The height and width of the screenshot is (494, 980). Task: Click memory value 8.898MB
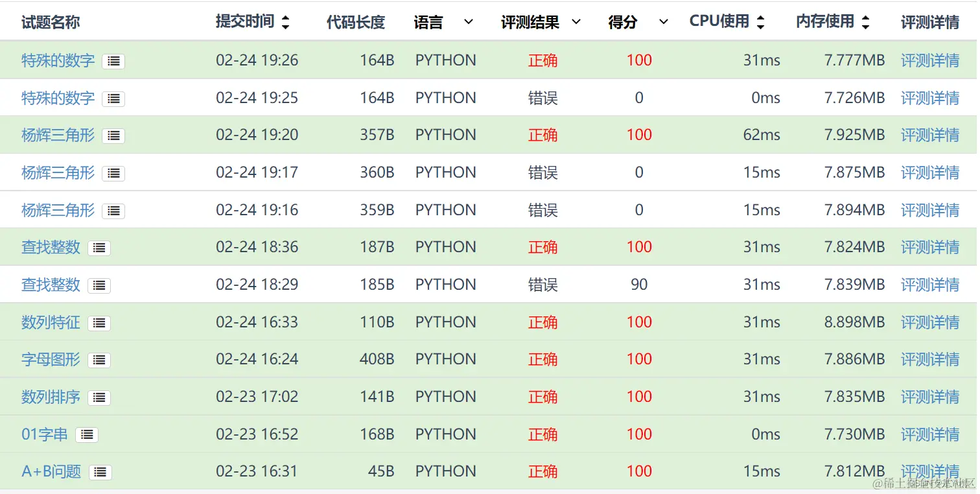[x=854, y=323]
